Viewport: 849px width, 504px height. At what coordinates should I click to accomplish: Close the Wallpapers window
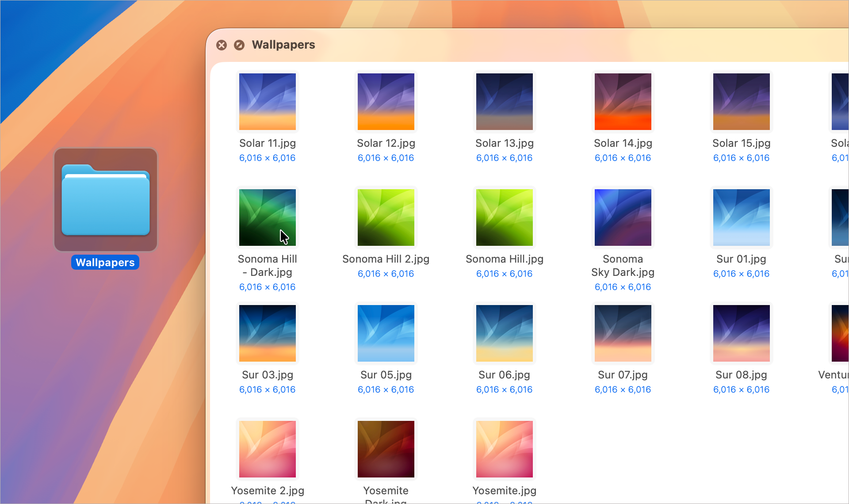click(222, 45)
